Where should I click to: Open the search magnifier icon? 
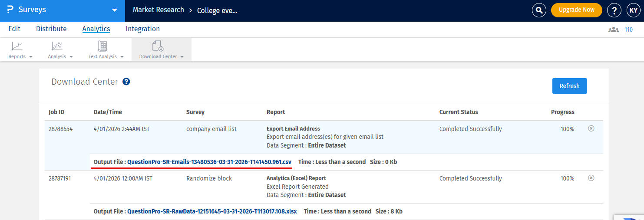click(539, 10)
